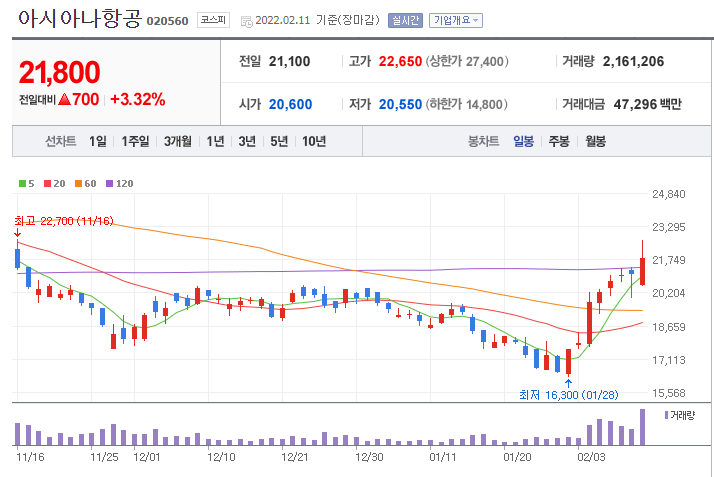This screenshot has height=477, width=714.
Task: Click the red up-triangle change icon
Action: (65, 99)
